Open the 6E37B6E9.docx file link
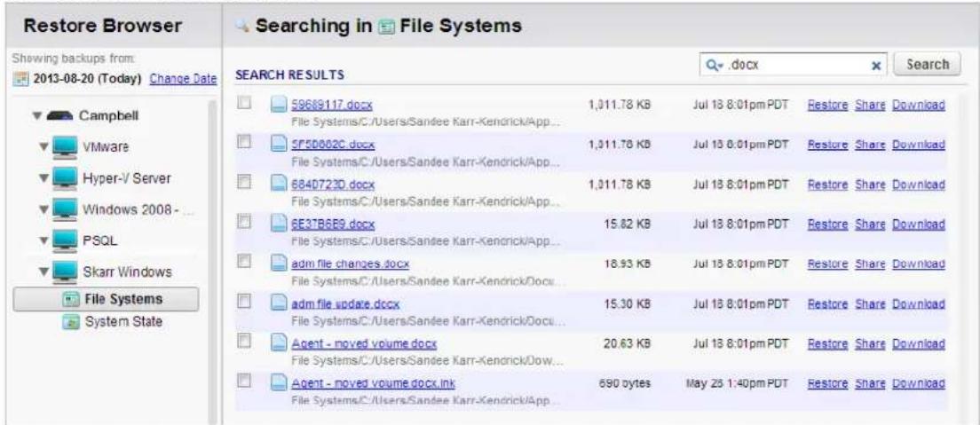This screenshot has width=980, height=425. pyautogui.click(x=333, y=224)
